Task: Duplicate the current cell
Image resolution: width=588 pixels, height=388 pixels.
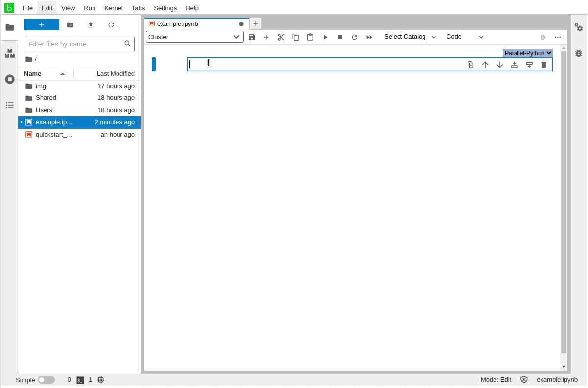Action: 470,65
